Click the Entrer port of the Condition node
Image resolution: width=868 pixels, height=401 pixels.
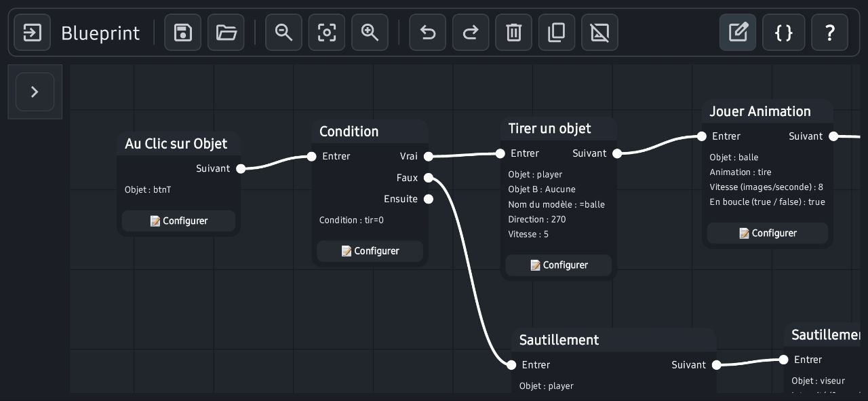tap(311, 157)
